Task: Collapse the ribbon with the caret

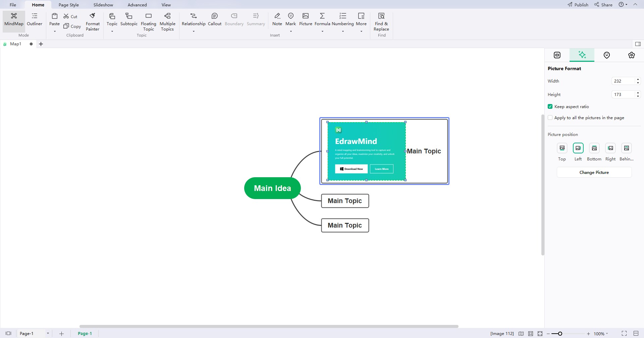Action: point(635,5)
